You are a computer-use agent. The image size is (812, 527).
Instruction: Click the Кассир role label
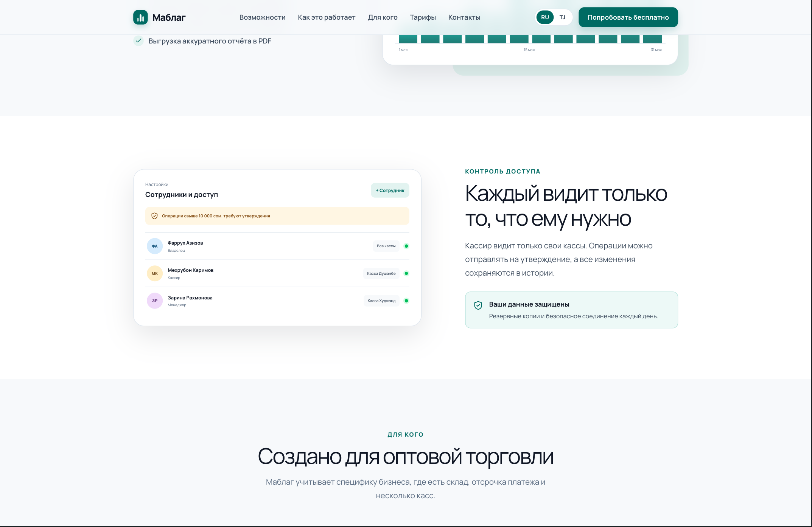tap(174, 278)
